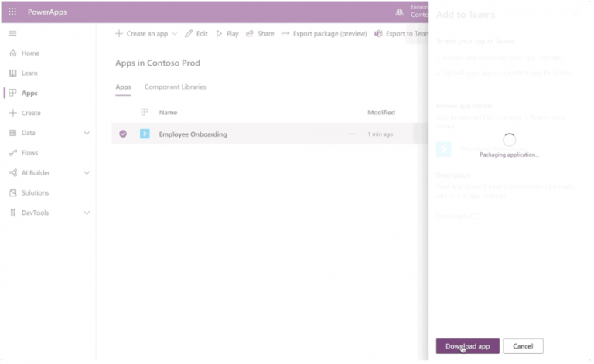Image resolution: width=594 pixels, height=364 pixels.
Task: Click the Create plus icon in sidebar
Action: point(13,113)
